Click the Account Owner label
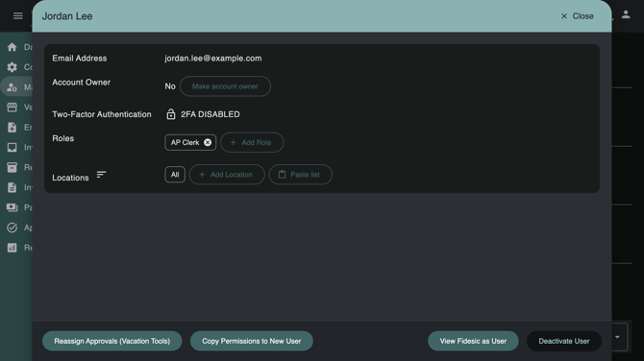This screenshot has height=361, width=644. point(82,82)
